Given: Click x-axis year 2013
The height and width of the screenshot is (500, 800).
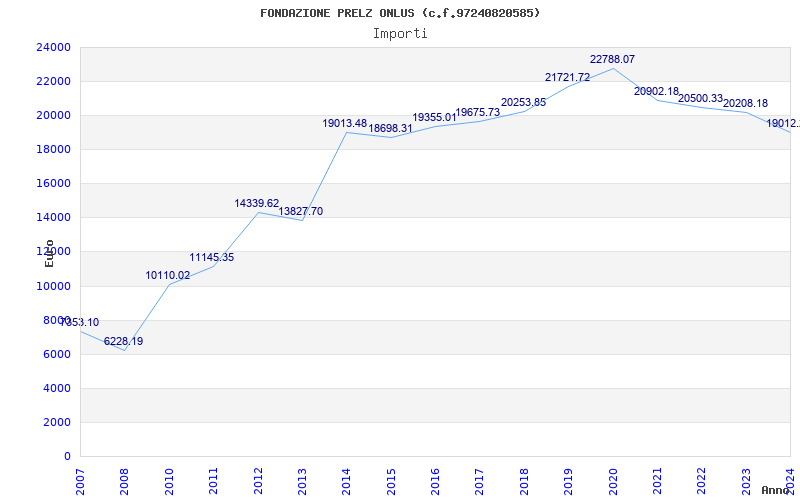Looking at the screenshot, I should point(302,481).
